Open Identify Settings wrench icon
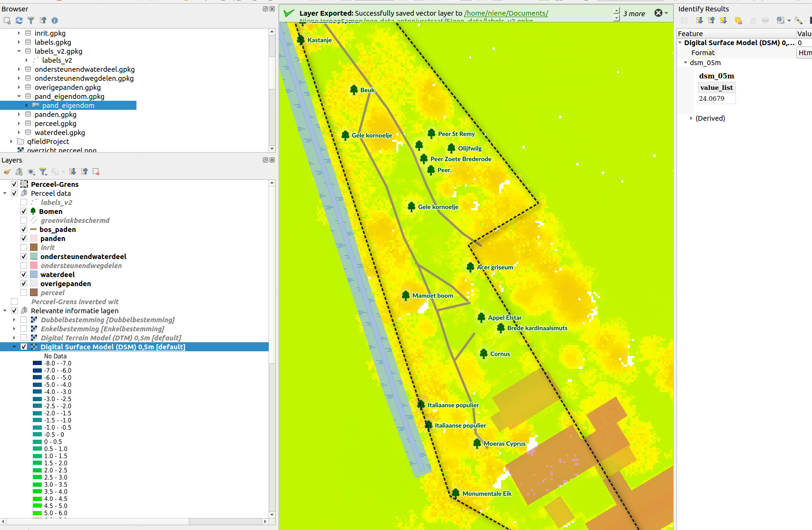This screenshot has height=530, width=812. [x=798, y=20]
